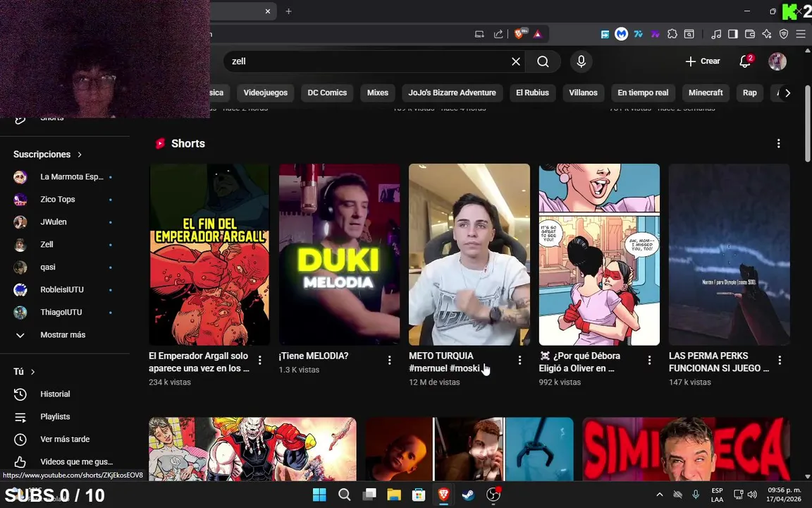The height and width of the screenshot is (508, 812).
Task: Show more filter chips with right arrow
Action: click(787, 93)
